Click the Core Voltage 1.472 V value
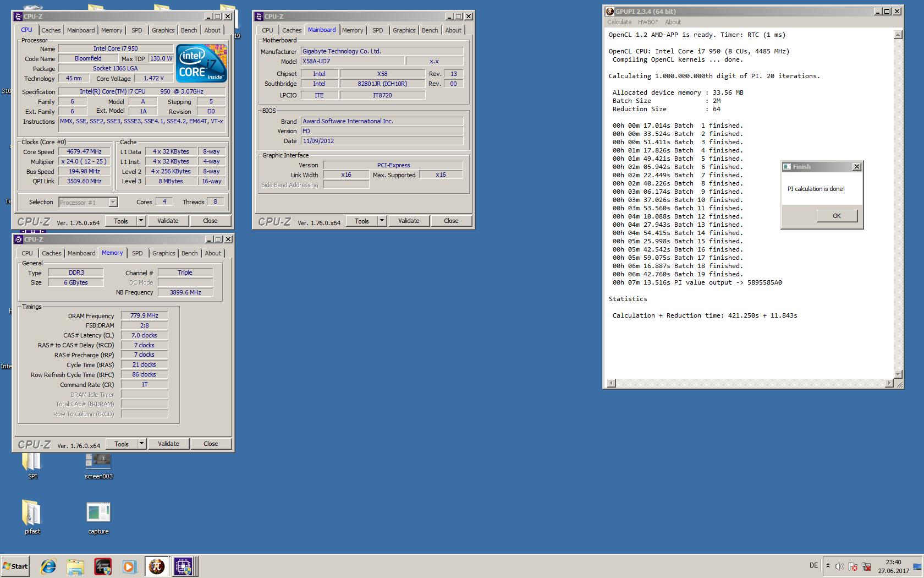This screenshot has height=578, width=924. point(153,78)
